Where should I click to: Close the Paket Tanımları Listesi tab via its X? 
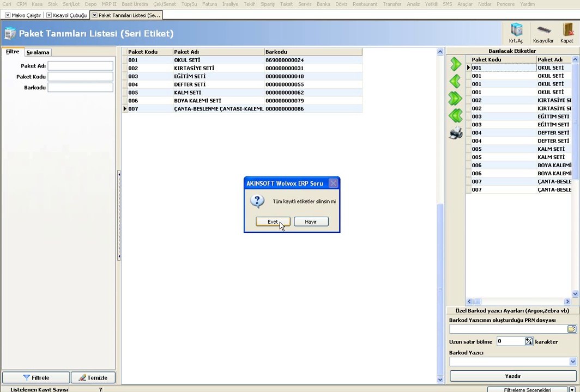click(94, 15)
